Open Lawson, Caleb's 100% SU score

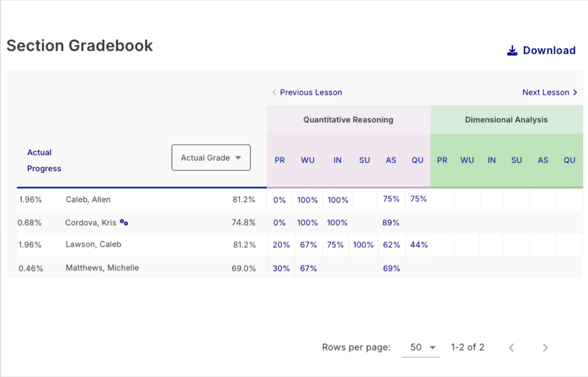click(x=363, y=245)
